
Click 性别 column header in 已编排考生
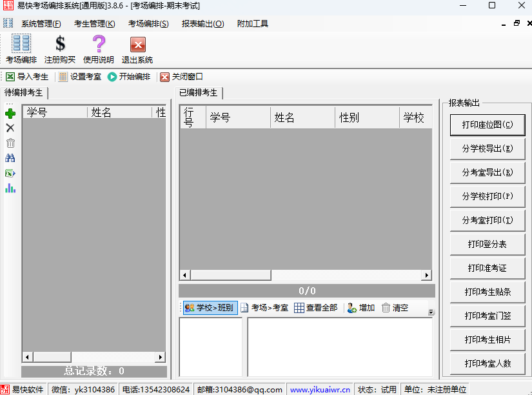367,117
